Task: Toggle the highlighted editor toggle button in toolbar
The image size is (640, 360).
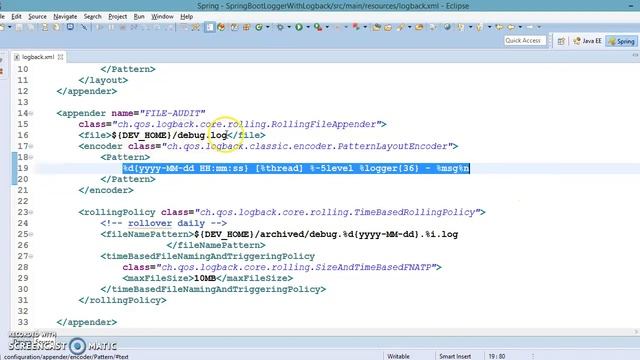Action: (x=209, y=27)
